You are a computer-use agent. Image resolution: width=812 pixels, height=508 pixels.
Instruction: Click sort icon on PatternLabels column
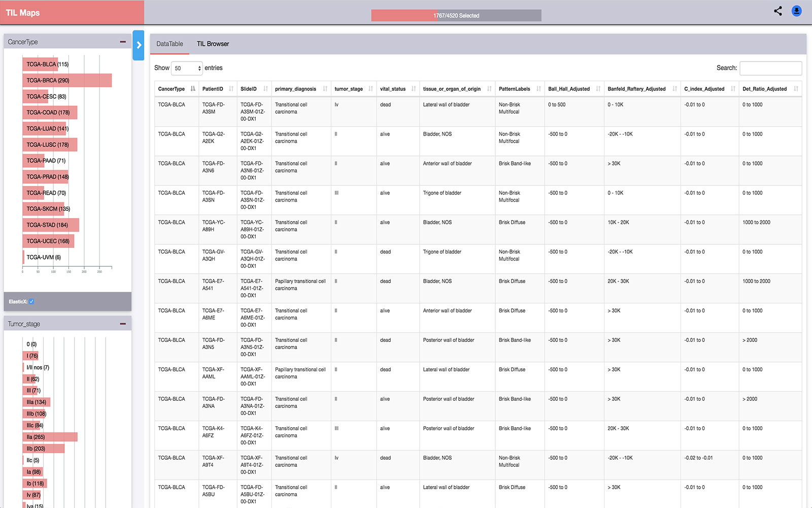(x=538, y=89)
